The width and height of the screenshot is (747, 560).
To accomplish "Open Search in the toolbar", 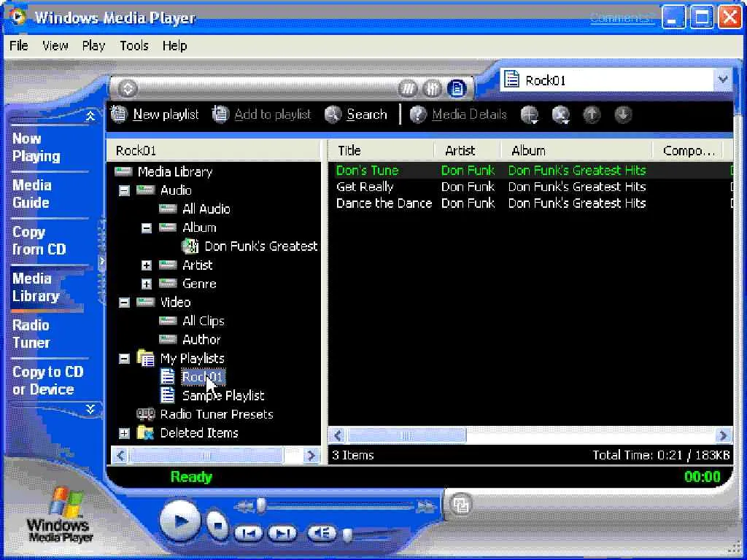I will point(356,114).
